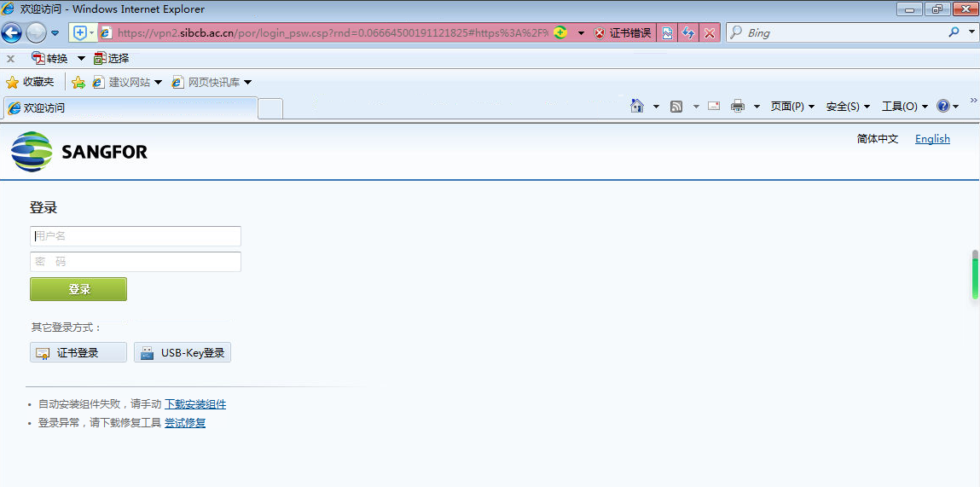Click the RSS feeds icon
This screenshot has height=487, width=980.
tap(676, 107)
